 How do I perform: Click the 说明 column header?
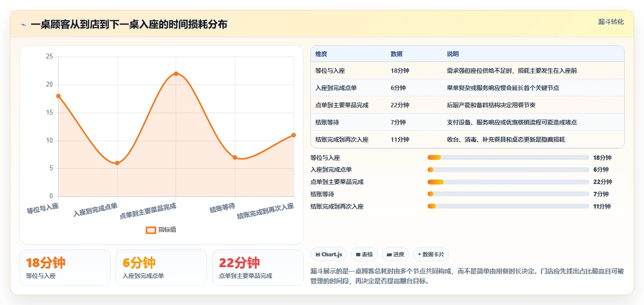pyautogui.click(x=453, y=54)
